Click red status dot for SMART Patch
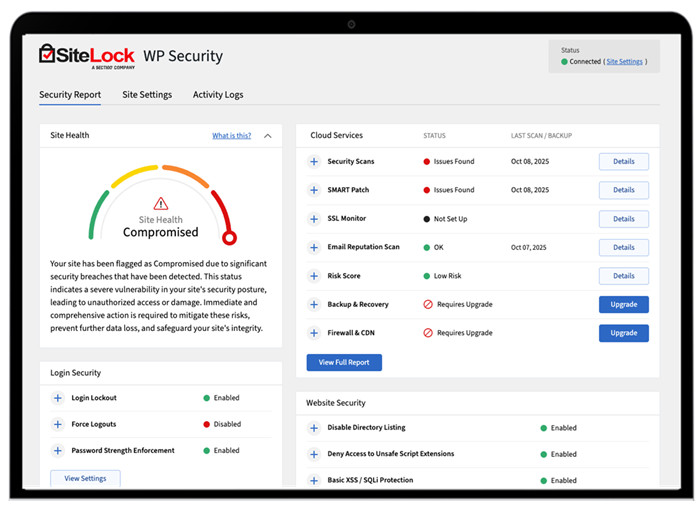The height and width of the screenshot is (505, 697). tap(427, 190)
